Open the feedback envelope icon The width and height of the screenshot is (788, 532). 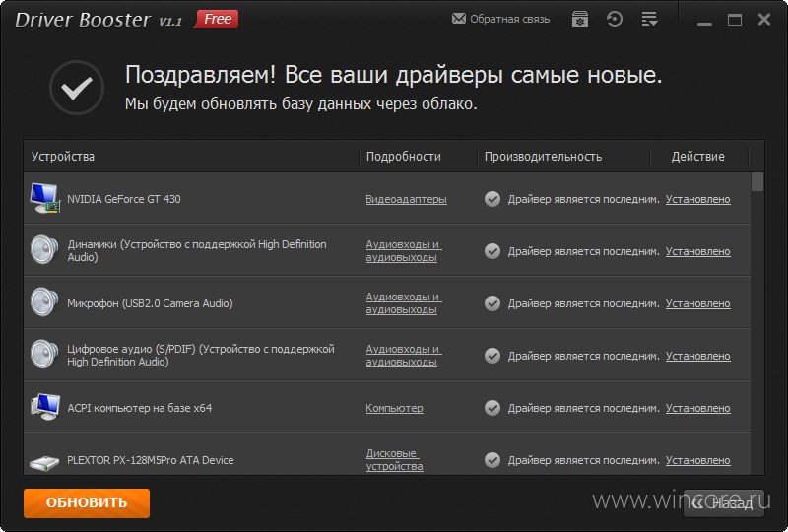[x=458, y=19]
